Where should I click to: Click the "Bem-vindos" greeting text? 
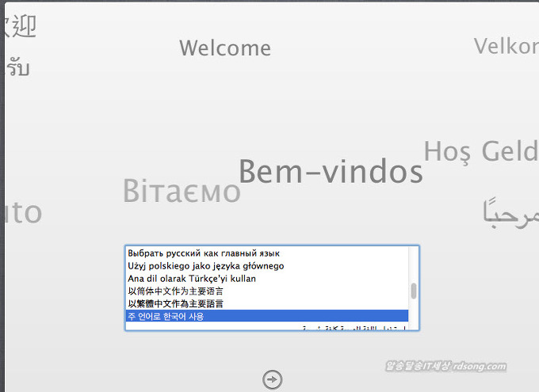331,172
